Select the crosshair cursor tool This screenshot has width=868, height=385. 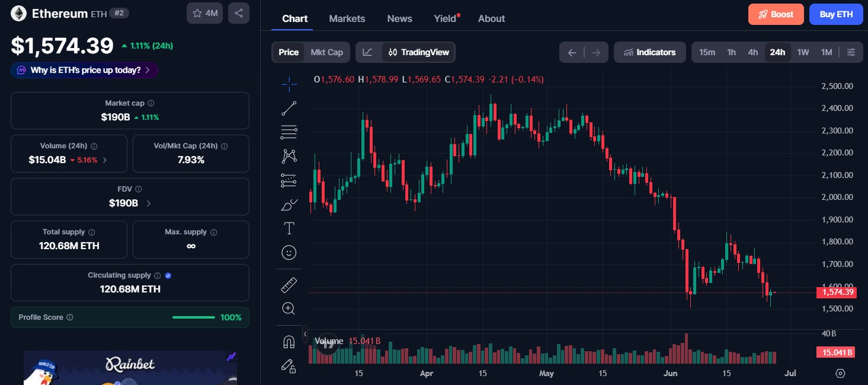coord(289,84)
